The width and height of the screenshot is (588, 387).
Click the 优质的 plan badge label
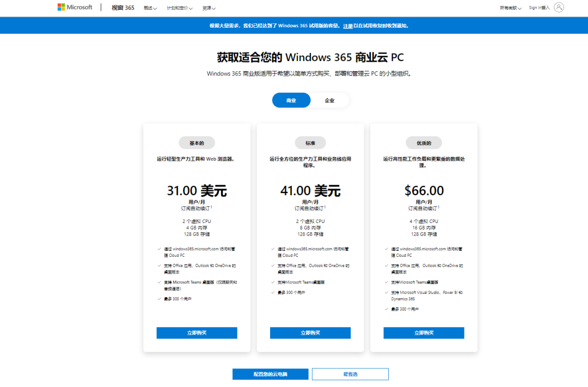pos(424,142)
